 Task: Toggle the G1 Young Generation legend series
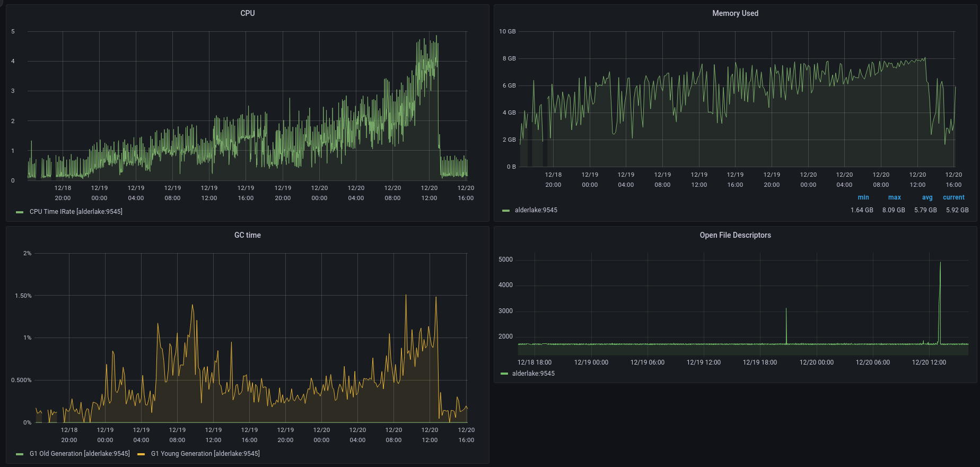click(205, 454)
